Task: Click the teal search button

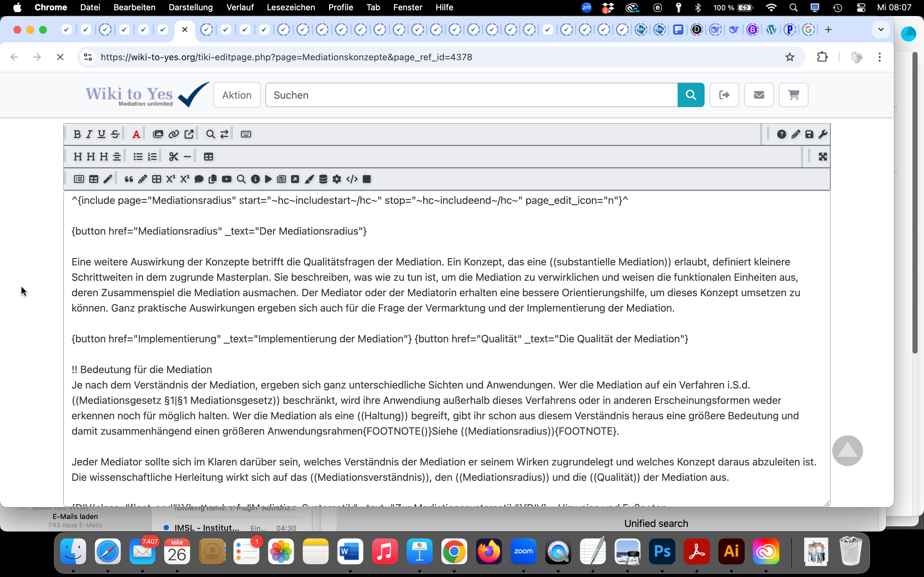Action: [x=691, y=95]
